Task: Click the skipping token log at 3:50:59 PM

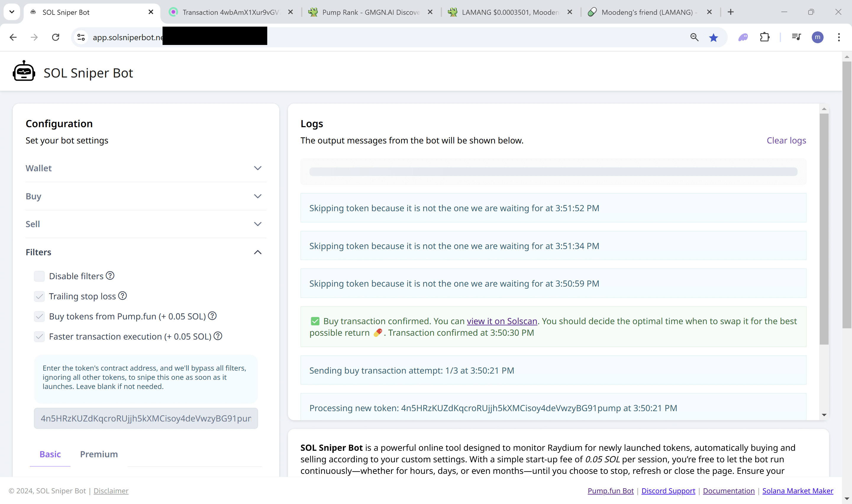Action: [x=553, y=283]
